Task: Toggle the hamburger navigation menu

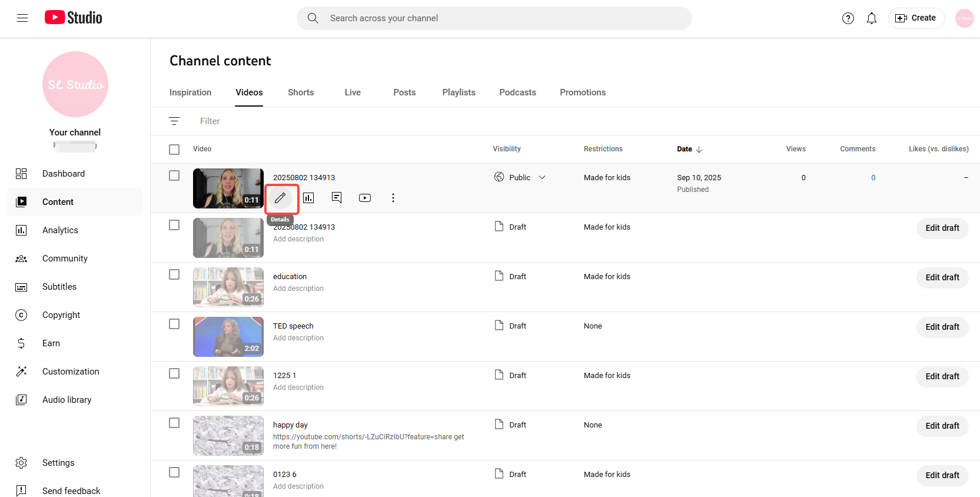Action: (x=22, y=18)
